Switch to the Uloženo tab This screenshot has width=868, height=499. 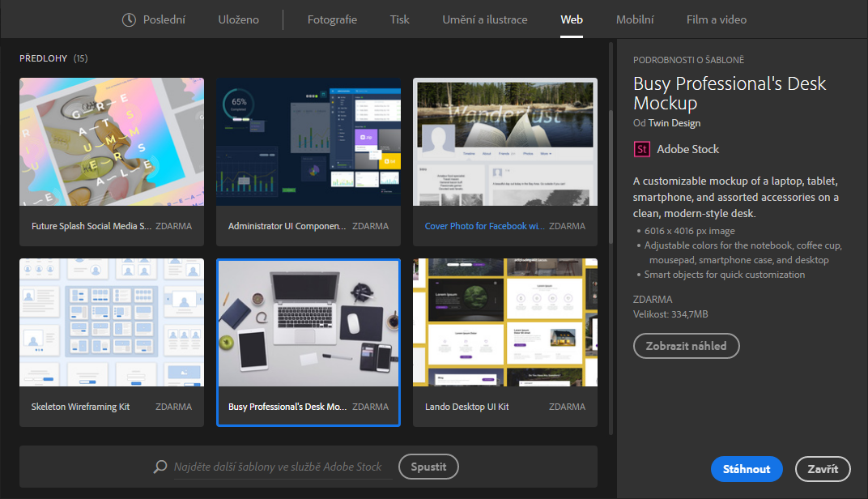(x=239, y=20)
